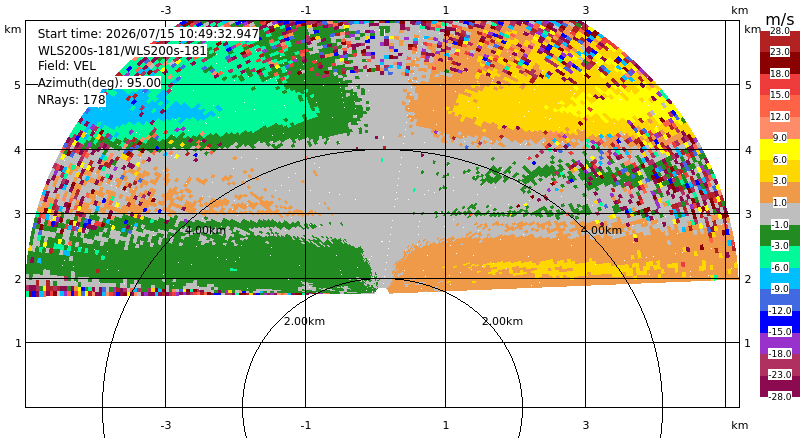Click the blue -15.0 colorbar segment
800x438 pixels.
(x=780, y=322)
